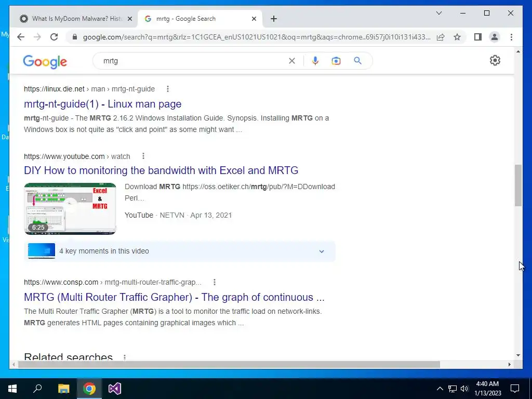Open the volume control tray icon

(464, 389)
